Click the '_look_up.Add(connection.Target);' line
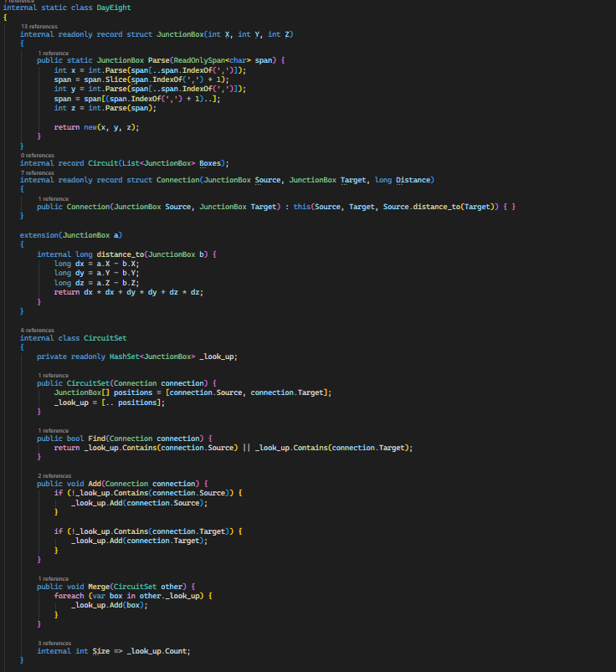This screenshot has height=672, width=616. (x=139, y=541)
